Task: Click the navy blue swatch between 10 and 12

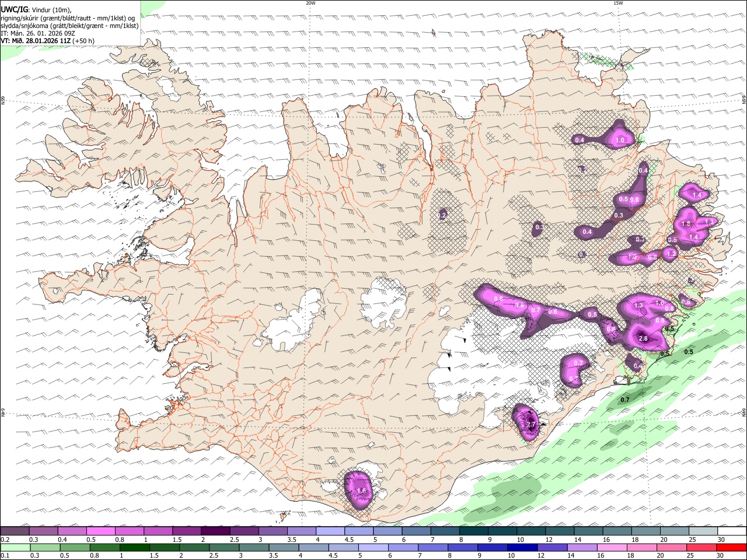Action: (522, 548)
